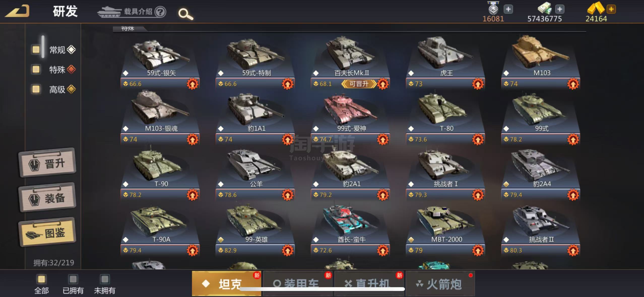Toggle the 常规 filter checkbox
The image size is (644, 297).
[x=36, y=49]
